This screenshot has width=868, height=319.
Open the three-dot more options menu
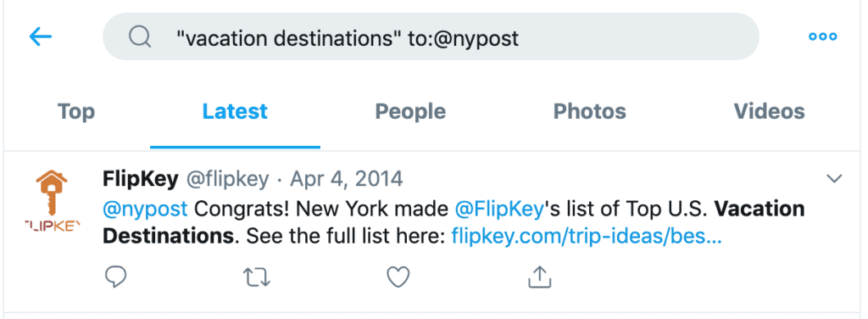pos(822,37)
